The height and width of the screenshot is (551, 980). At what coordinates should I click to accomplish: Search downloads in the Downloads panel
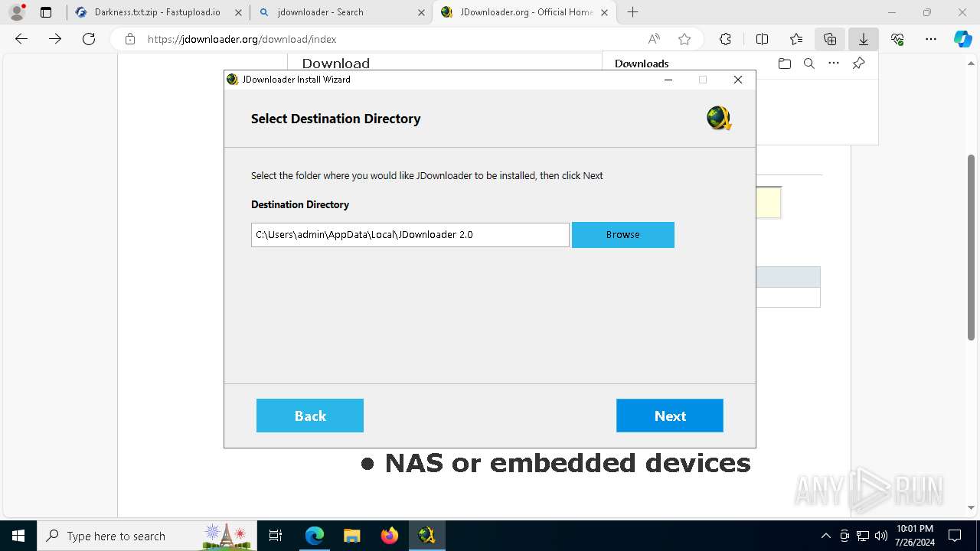pyautogui.click(x=808, y=64)
